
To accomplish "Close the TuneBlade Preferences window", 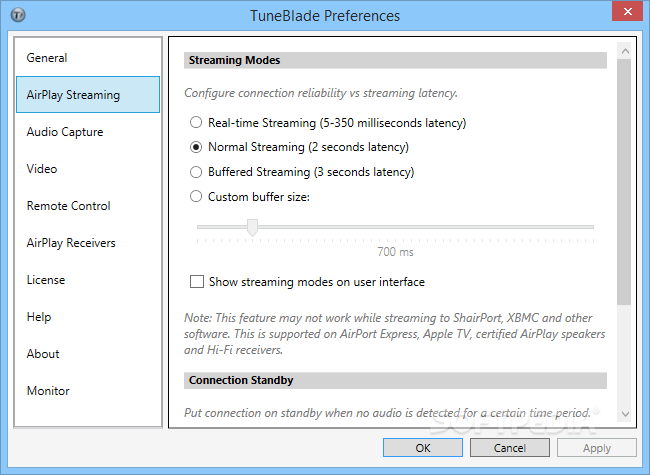I will click(627, 11).
